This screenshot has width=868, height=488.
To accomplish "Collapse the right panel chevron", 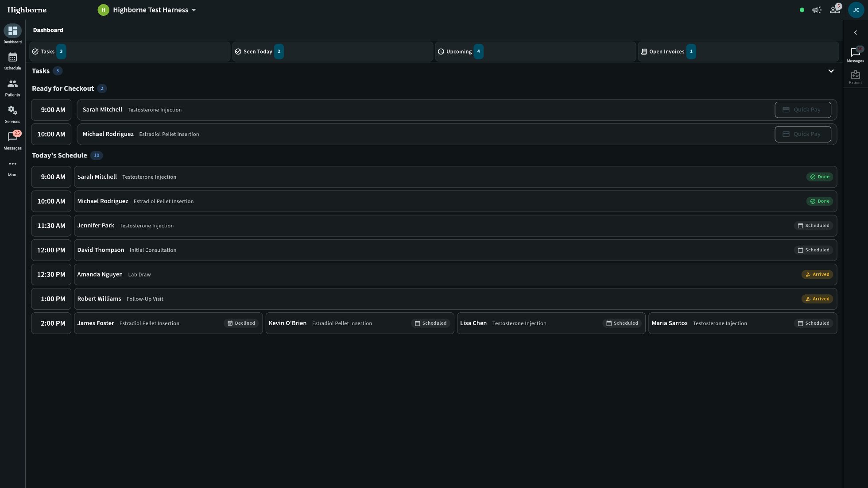I will [x=855, y=33].
